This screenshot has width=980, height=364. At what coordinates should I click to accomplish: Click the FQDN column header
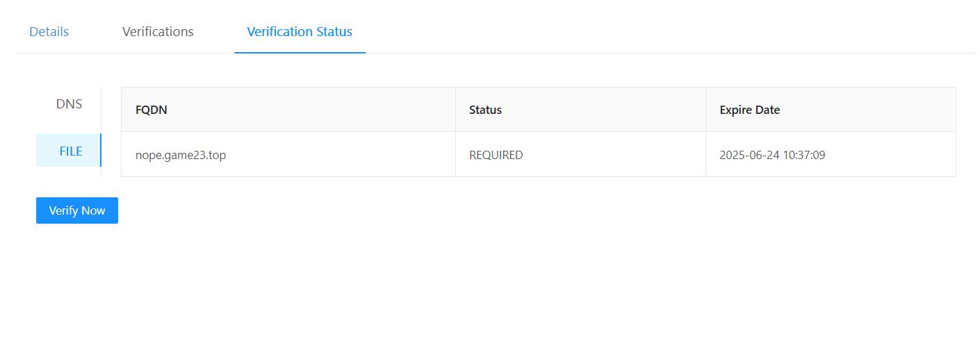pyautogui.click(x=152, y=110)
